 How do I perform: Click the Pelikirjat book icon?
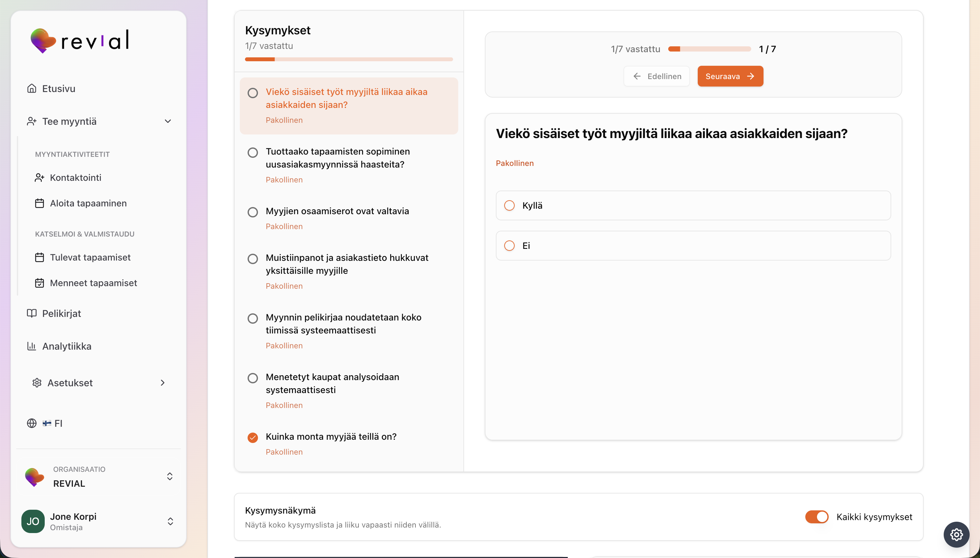(32, 313)
